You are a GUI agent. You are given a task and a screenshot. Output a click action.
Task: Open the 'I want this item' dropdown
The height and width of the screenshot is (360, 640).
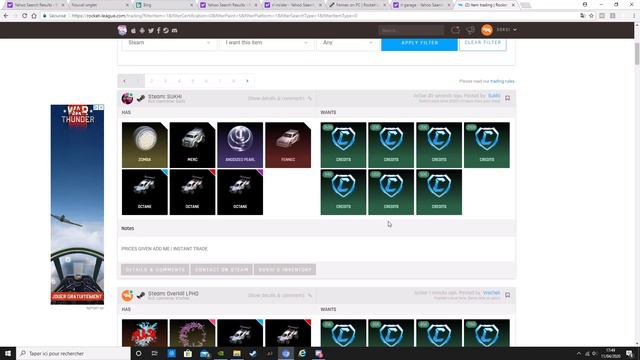[266, 43]
